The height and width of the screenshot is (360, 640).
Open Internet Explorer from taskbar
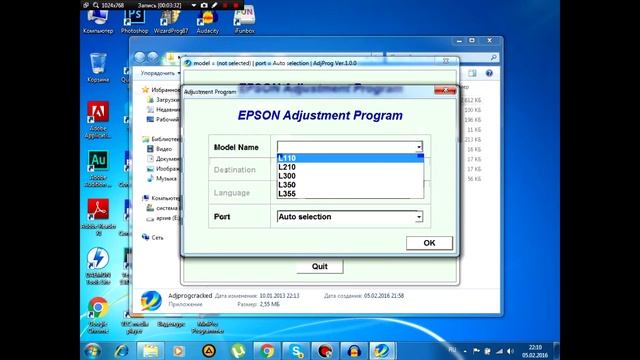(x=121, y=351)
